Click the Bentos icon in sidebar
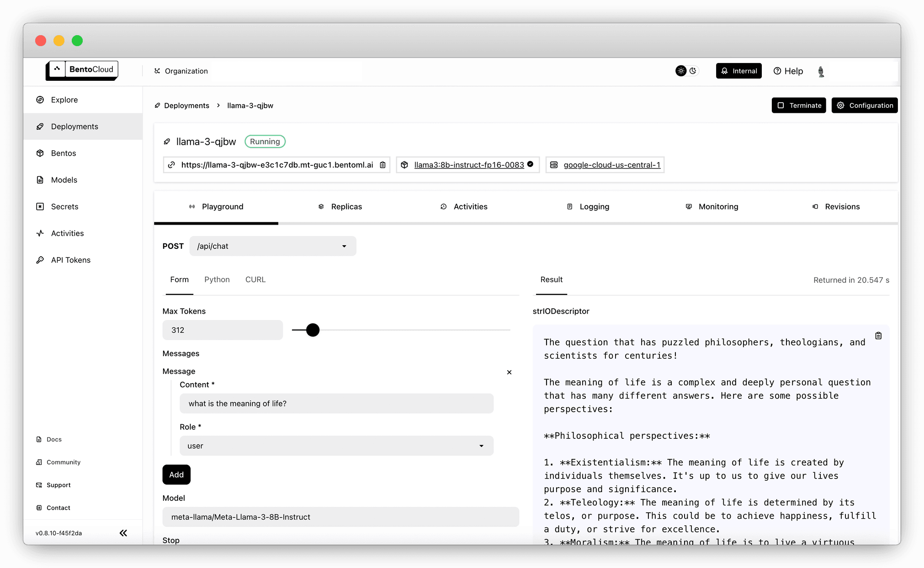The height and width of the screenshot is (568, 924). tap(40, 153)
